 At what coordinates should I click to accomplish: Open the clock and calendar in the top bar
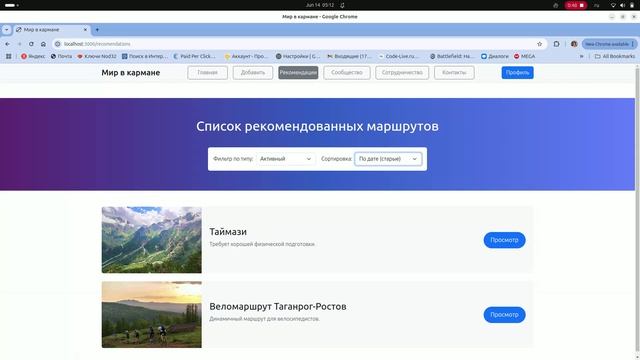click(320, 5)
